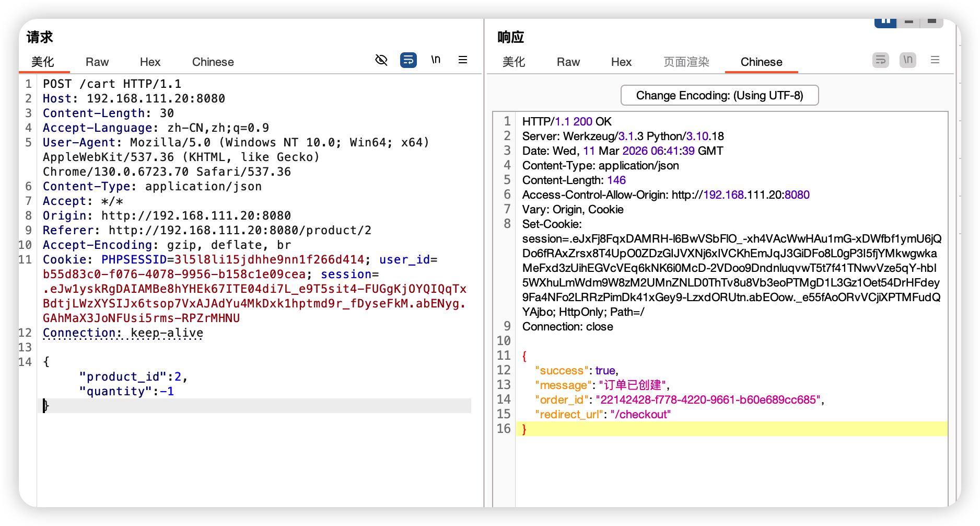The image size is (980, 526).
Task: Click the quantity value -1 in request body
Action: pos(167,392)
